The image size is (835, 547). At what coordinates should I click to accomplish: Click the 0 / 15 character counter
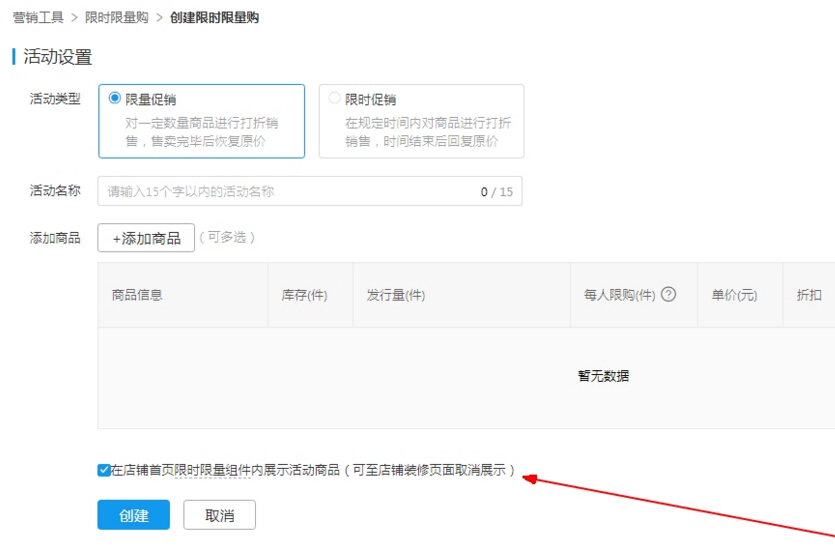pyautogui.click(x=496, y=192)
